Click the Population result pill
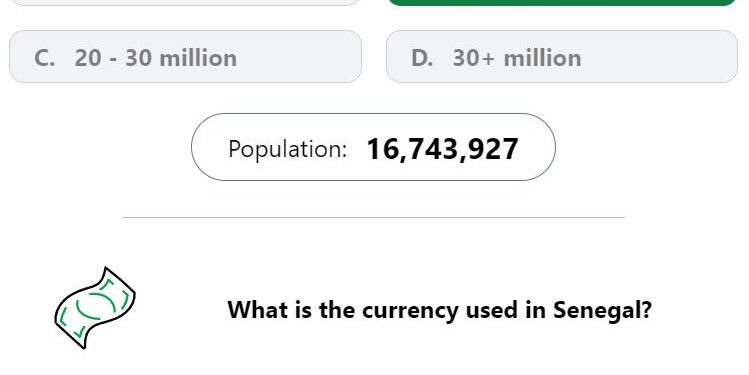The width and height of the screenshot is (749, 375). (x=373, y=147)
